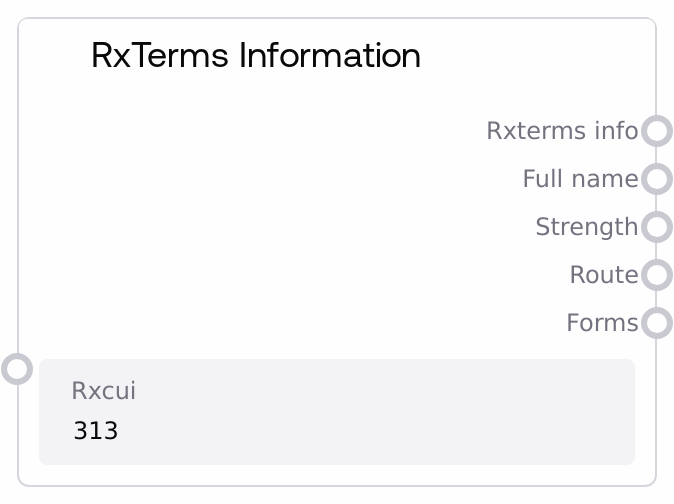Select the RxTerms Information node title
The image size is (674, 504).
(255, 55)
